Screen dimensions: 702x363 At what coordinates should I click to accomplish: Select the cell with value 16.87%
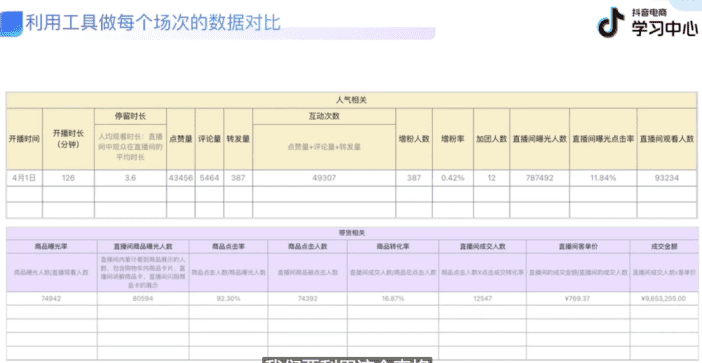point(394,299)
